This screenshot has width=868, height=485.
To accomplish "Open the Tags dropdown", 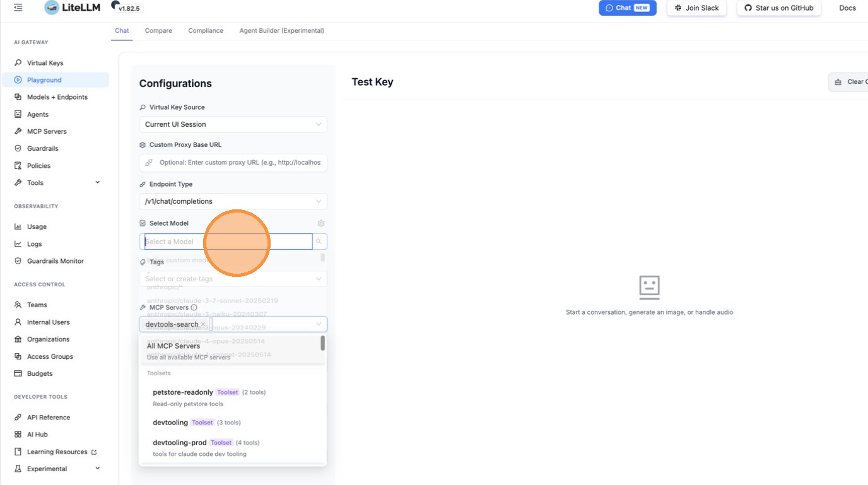I will pos(233,279).
